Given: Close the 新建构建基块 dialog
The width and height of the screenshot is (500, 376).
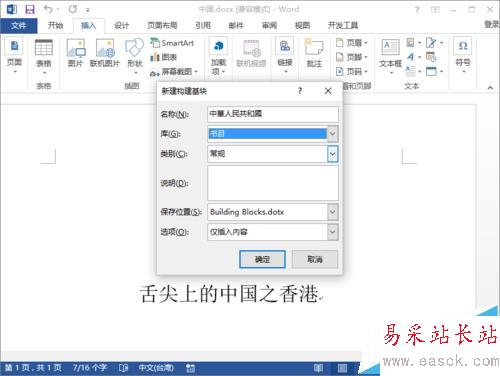Looking at the screenshot, I should pos(328,91).
